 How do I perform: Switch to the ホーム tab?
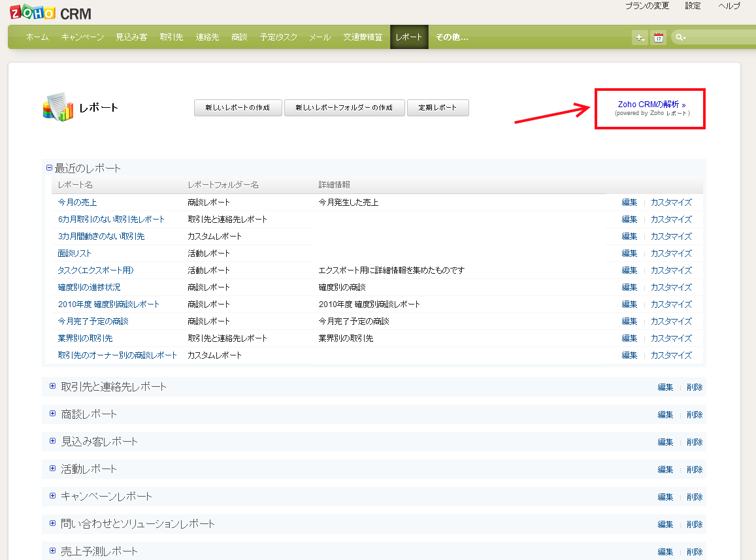pos(37,37)
